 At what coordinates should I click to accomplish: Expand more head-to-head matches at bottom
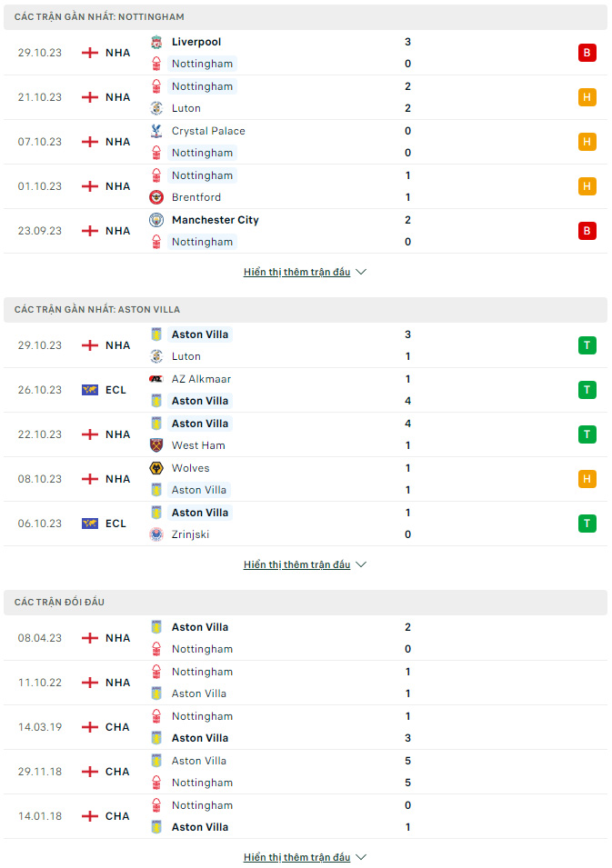point(305,857)
